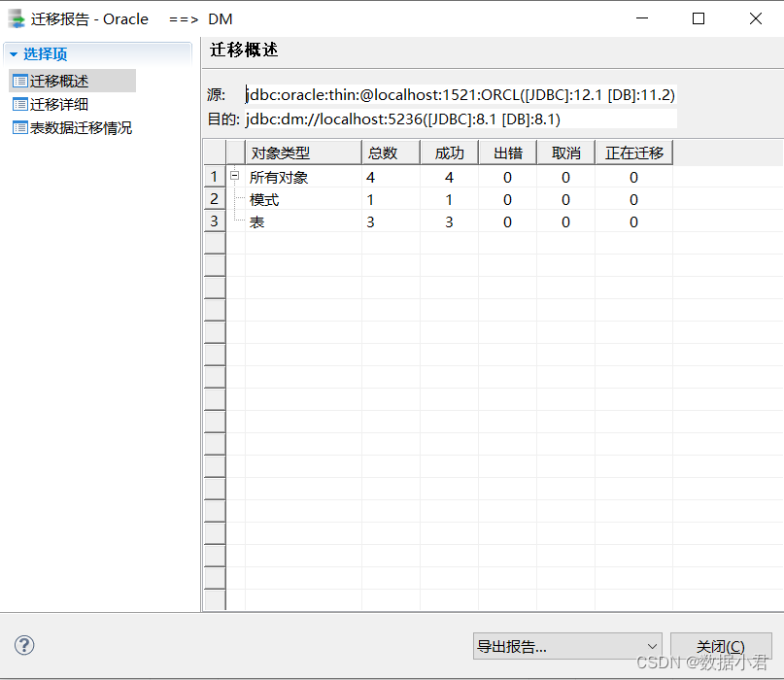Click the 总数 value 1 in 模式 row
The image size is (784, 680).
coord(370,199)
